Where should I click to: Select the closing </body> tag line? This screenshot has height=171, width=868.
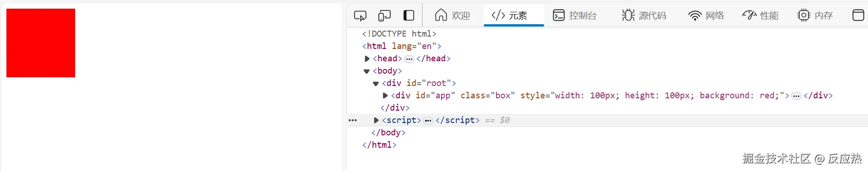[x=388, y=133]
